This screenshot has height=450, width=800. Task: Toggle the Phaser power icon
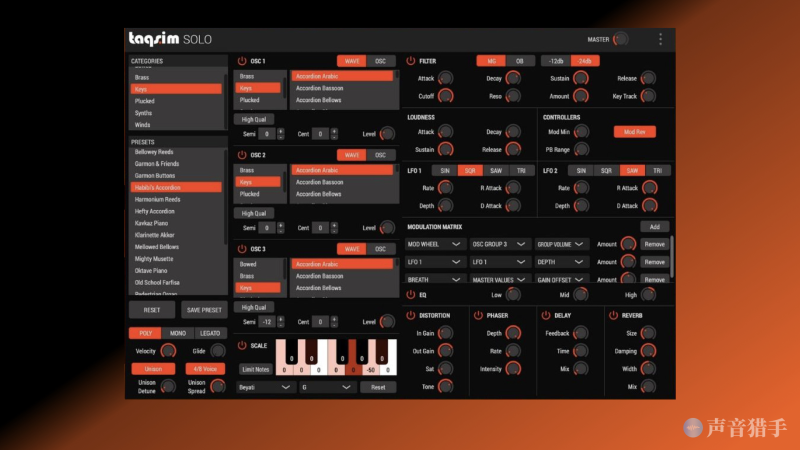[x=478, y=315]
